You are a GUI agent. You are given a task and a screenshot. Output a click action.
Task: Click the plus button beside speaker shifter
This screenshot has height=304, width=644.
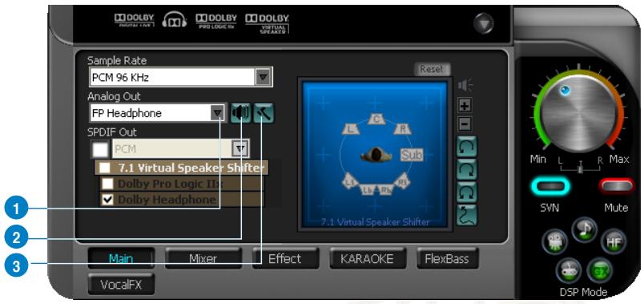coord(465,105)
